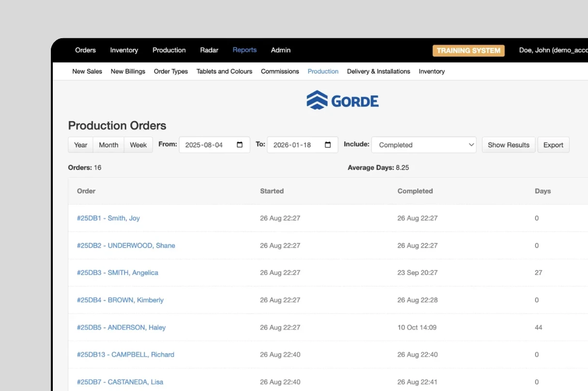Select the 10 Oct 14:09 completed cell

(x=417, y=327)
